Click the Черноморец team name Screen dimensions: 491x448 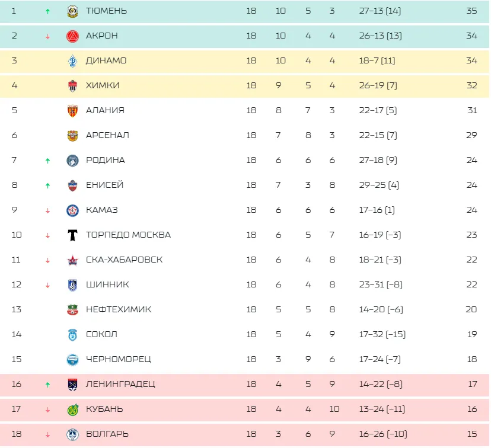tap(119, 359)
